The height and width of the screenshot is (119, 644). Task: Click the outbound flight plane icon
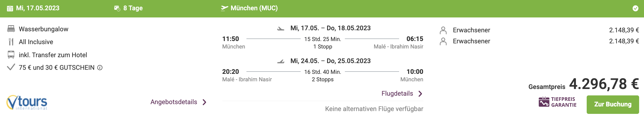281,28
